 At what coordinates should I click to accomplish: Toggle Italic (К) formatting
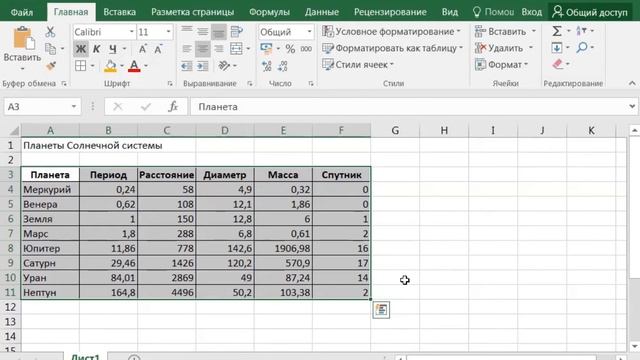point(96,49)
